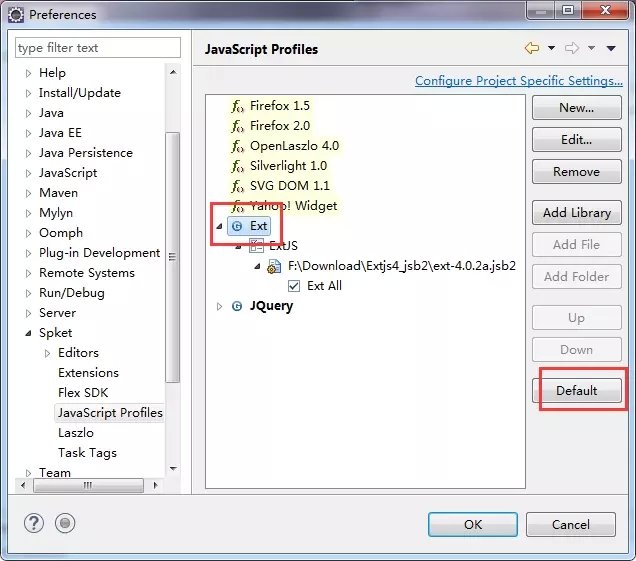Click the Edit... button

point(576,140)
